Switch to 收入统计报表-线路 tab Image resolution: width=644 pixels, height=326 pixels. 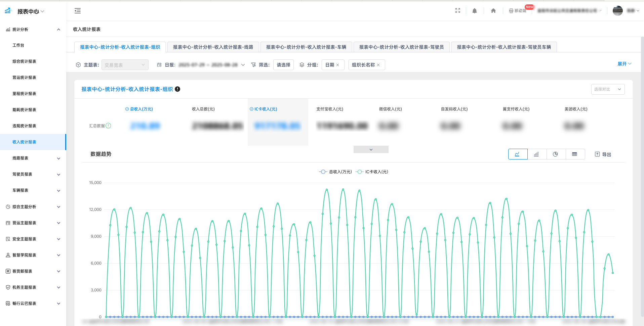(x=213, y=47)
